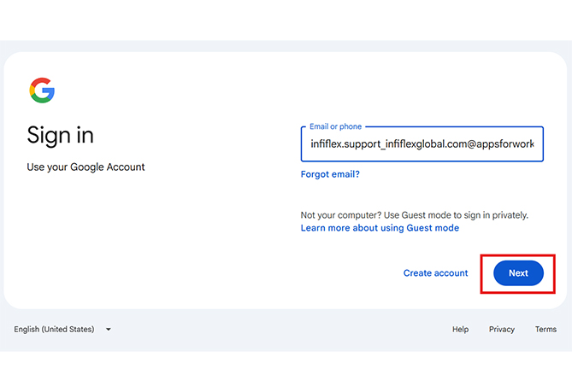Open the Privacy footer link
Screen dimensions: 572x392
click(502, 330)
